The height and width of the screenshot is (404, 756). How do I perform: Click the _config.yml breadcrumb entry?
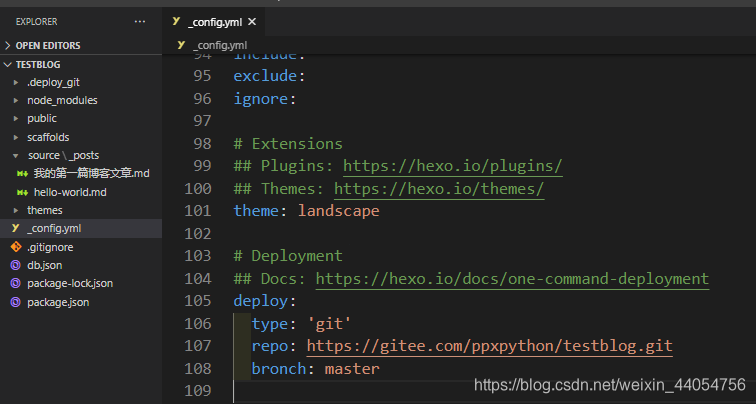click(x=220, y=45)
